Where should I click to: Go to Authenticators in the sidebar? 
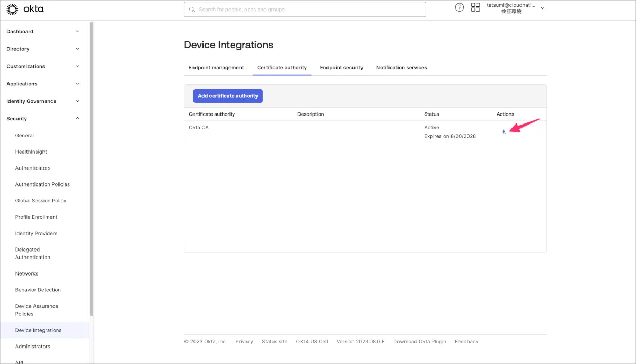coord(33,168)
